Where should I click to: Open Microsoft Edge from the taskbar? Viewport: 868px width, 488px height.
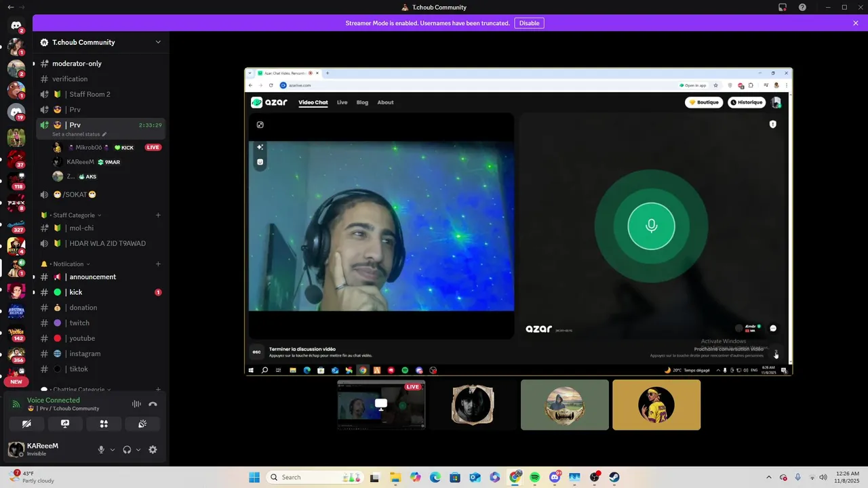(435, 477)
